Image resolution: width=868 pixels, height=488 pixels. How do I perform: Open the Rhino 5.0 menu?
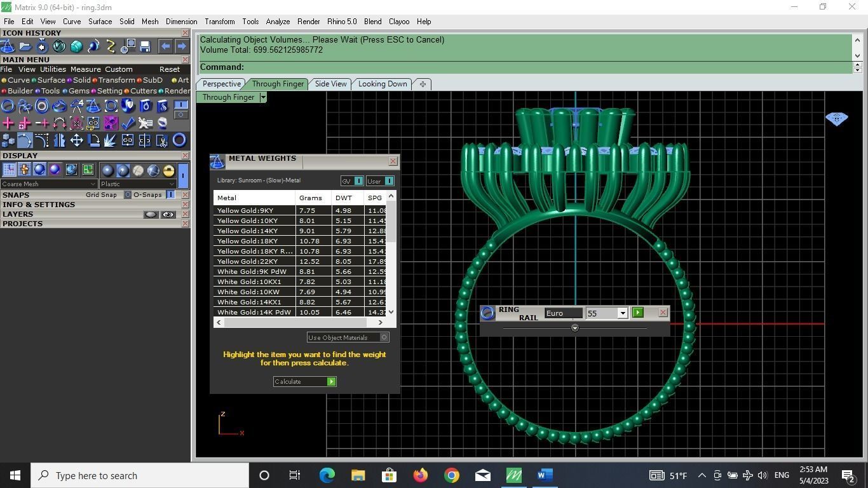point(342,22)
